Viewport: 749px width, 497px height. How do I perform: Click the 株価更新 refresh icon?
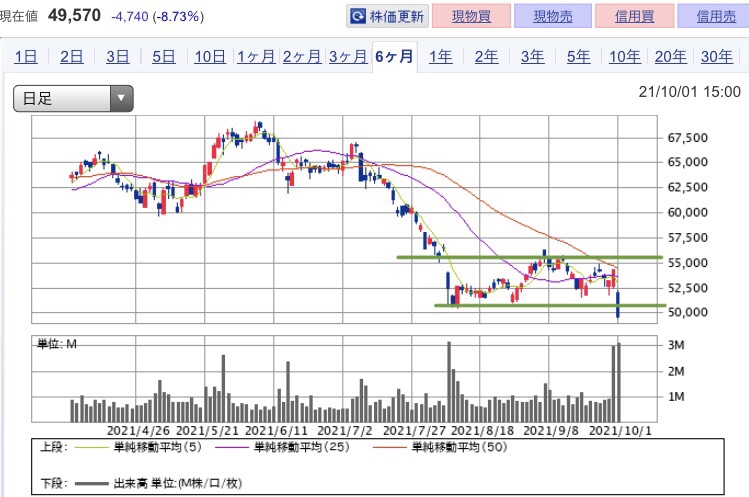point(358,17)
